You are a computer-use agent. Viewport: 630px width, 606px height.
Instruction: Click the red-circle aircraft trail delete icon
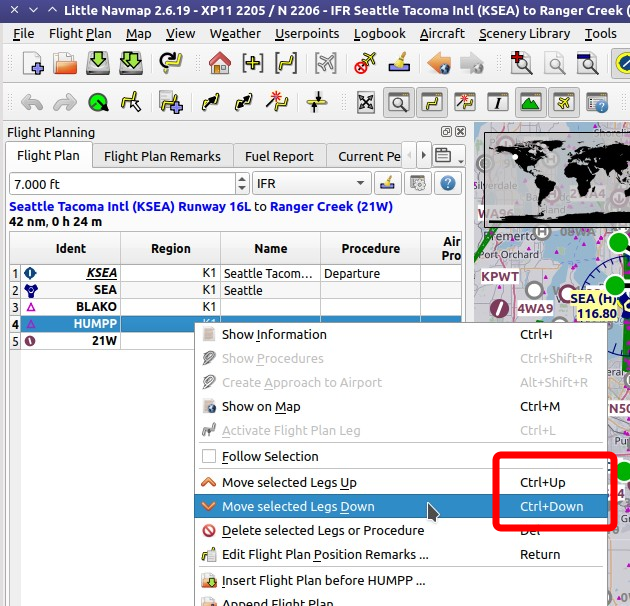click(364, 63)
